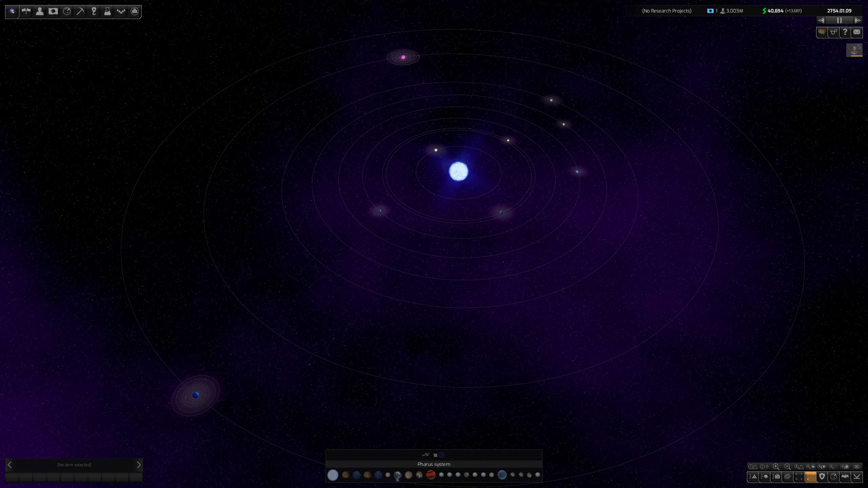Open the diplomacy crossed flags screen
Screen dimensions: 868x488
click(x=26, y=11)
